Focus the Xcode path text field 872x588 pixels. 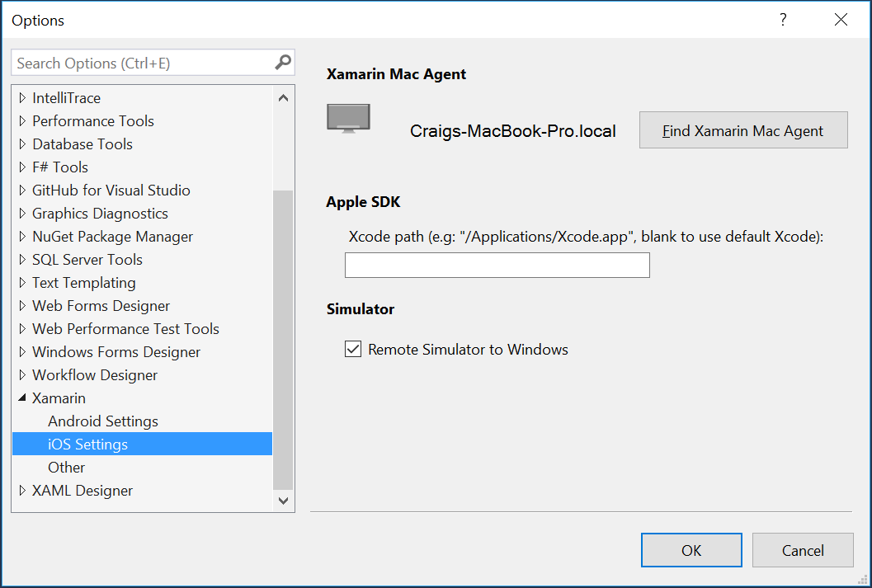pyautogui.click(x=497, y=265)
